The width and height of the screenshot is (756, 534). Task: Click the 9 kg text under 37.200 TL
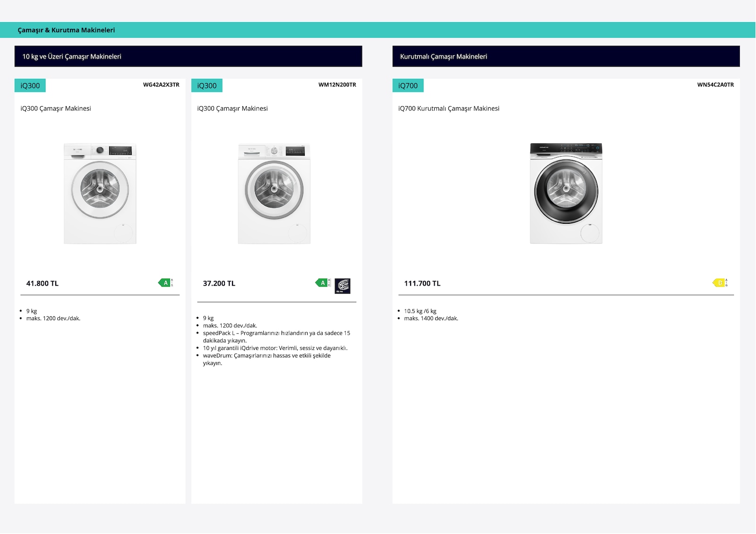pos(208,318)
